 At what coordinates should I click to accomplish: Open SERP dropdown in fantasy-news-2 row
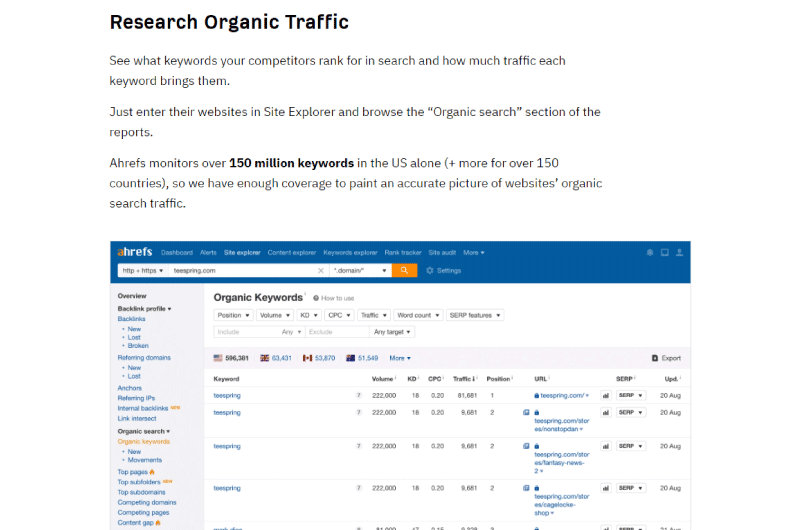point(631,446)
